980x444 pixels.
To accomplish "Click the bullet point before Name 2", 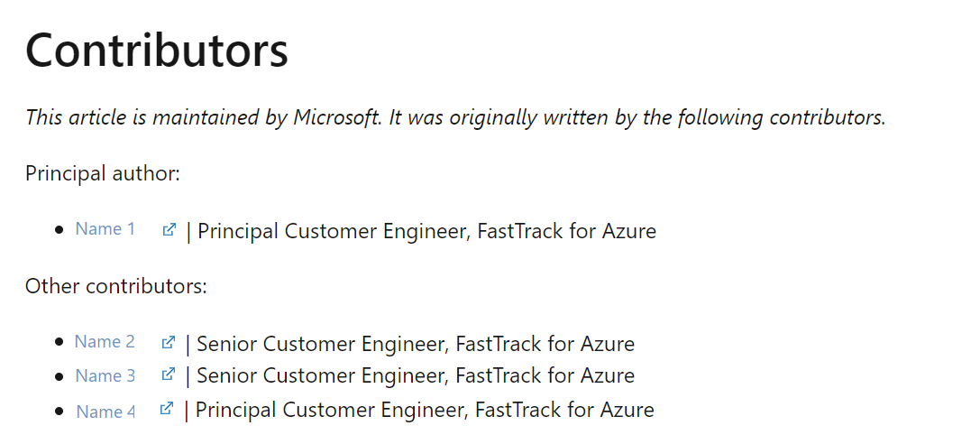I will tap(60, 342).
